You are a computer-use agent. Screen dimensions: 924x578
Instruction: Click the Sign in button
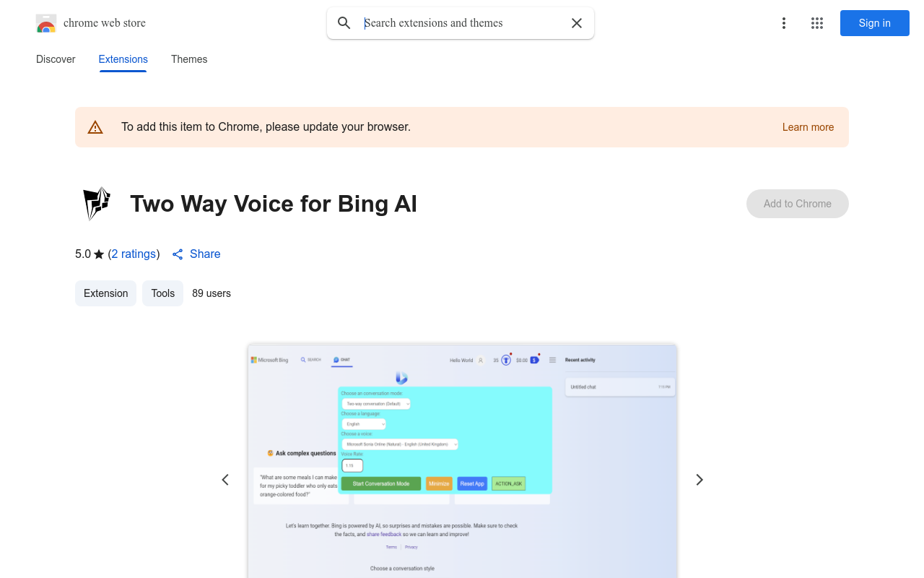[875, 23]
